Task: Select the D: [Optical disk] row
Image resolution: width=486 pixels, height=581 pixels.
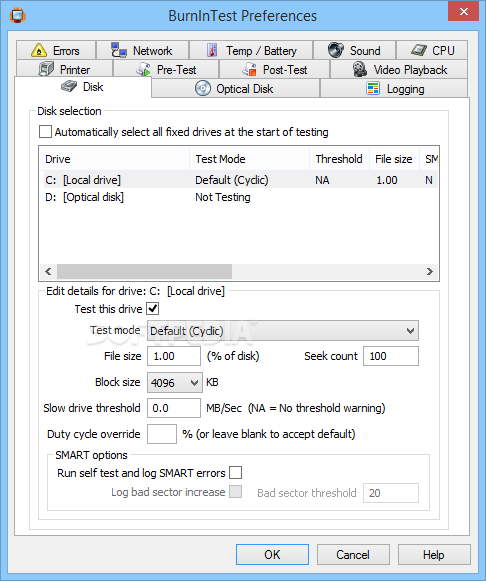Action: (x=239, y=197)
